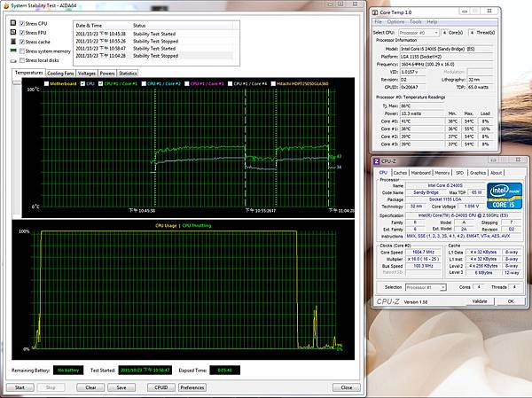Select the CPU tab in CPU-Z
This screenshot has width=532, height=398.
(x=383, y=172)
